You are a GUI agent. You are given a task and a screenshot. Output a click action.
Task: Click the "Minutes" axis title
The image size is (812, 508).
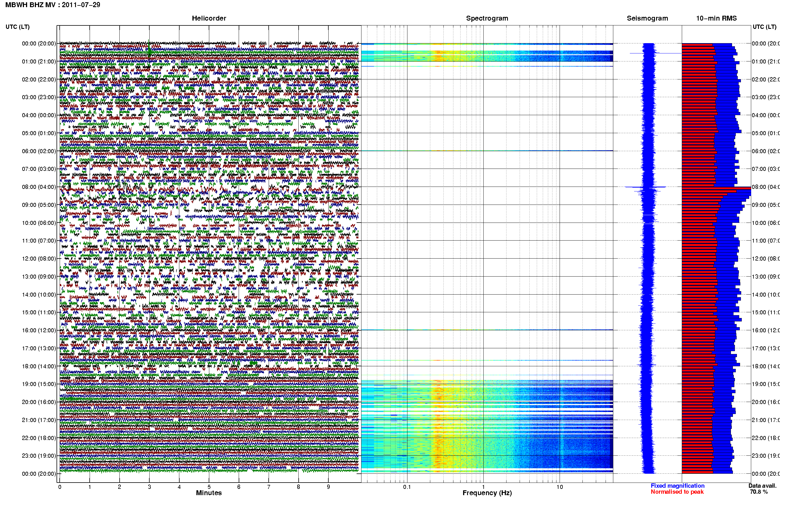coord(209,493)
